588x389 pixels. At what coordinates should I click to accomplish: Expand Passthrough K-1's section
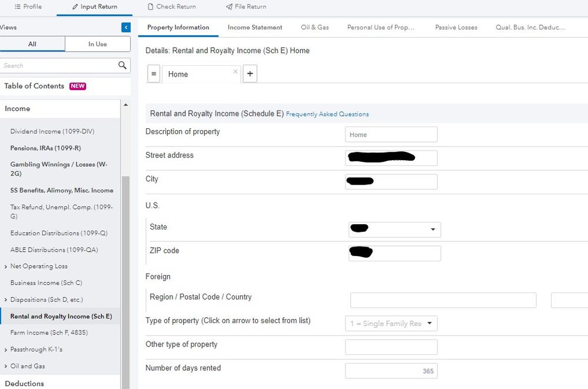tap(6, 350)
